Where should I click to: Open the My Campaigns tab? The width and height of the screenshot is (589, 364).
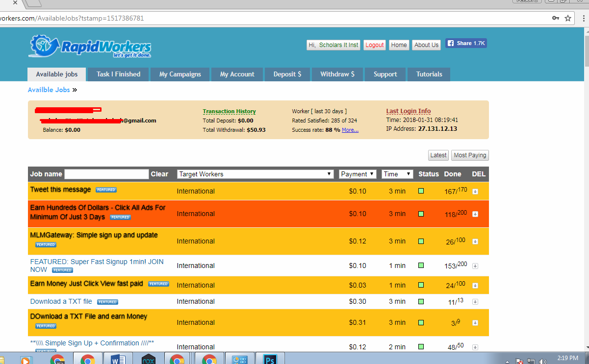(180, 74)
